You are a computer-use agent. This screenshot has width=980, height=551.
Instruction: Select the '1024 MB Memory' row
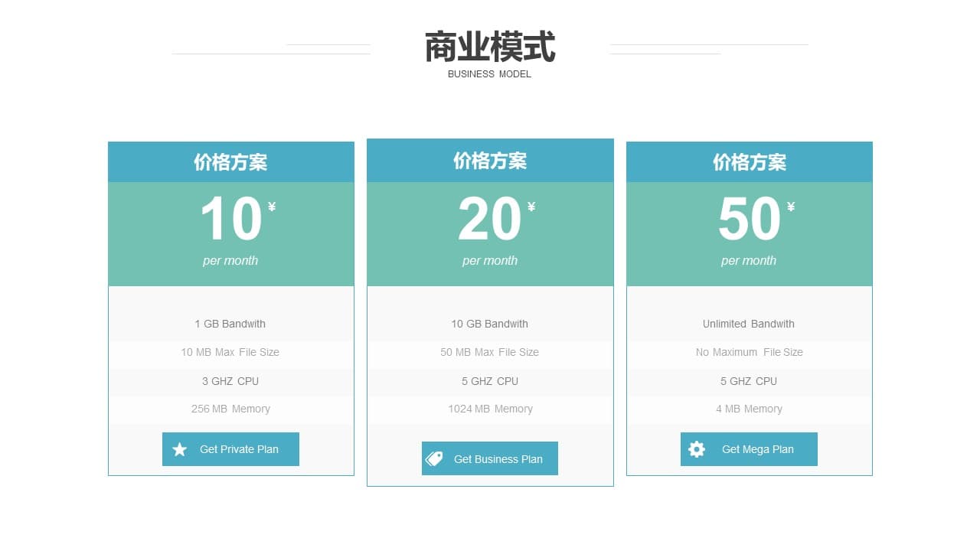click(x=490, y=409)
